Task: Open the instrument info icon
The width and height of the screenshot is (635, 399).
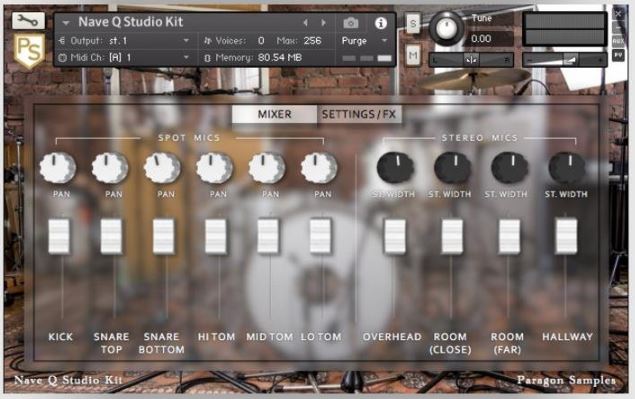Action: (x=381, y=23)
